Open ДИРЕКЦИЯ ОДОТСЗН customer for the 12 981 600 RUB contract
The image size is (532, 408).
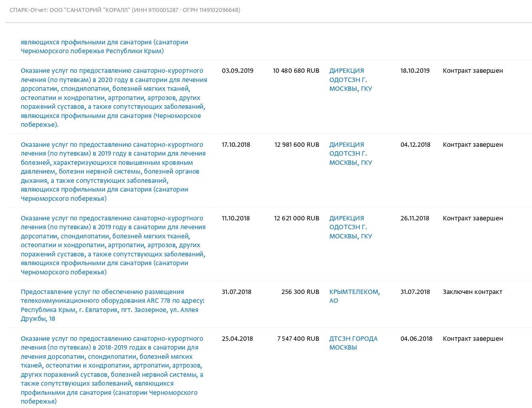(x=351, y=153)
